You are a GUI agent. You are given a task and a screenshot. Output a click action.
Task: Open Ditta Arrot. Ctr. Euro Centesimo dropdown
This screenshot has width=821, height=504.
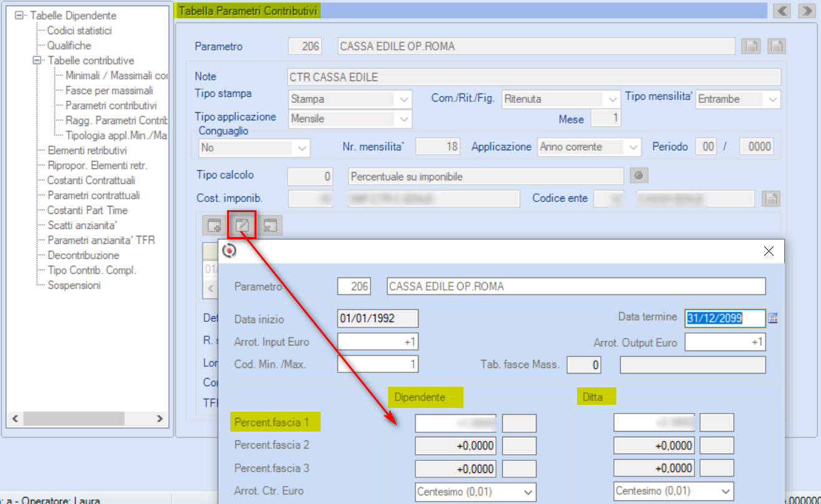tap(727, 492)
